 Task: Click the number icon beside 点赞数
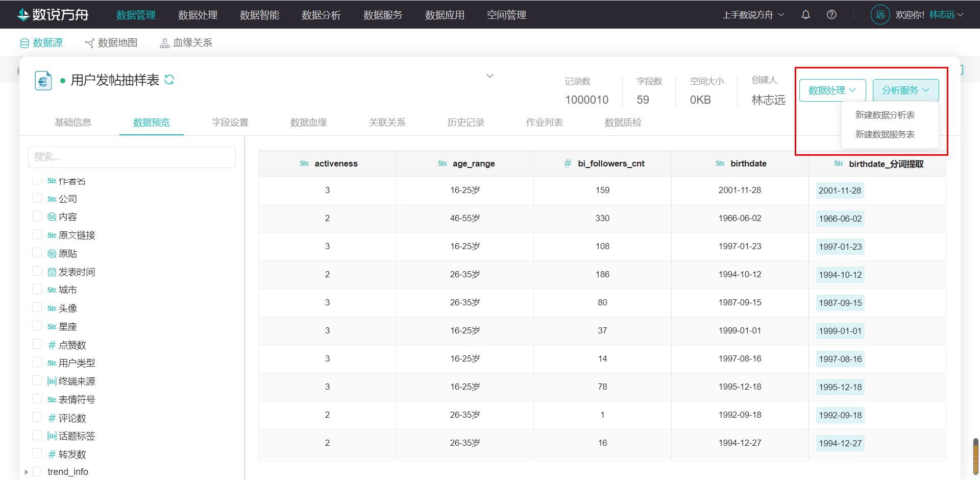pyautogui.click(x=52, y=345)
